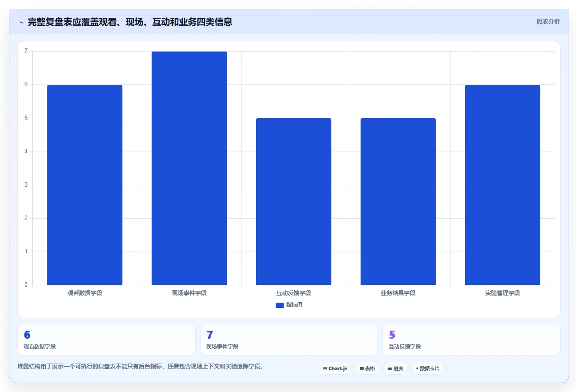Click the 实验管理字段 bar in chart

coord(502,185)
